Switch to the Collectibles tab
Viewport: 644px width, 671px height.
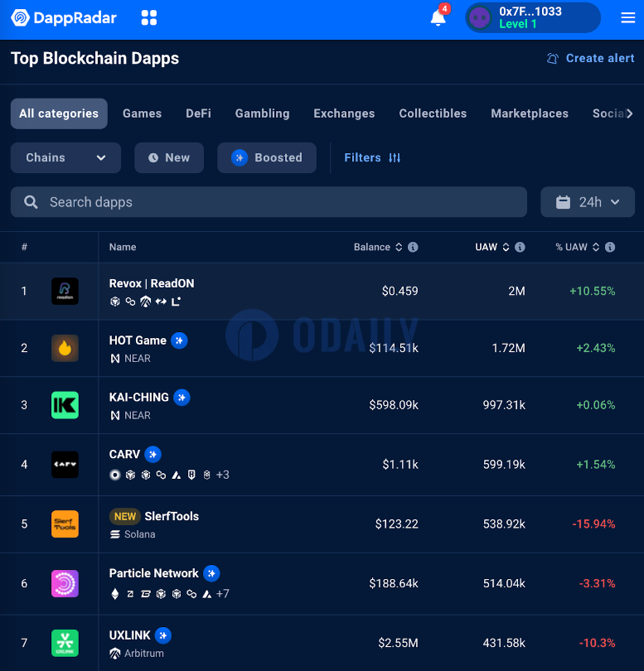tap(433, 113)
